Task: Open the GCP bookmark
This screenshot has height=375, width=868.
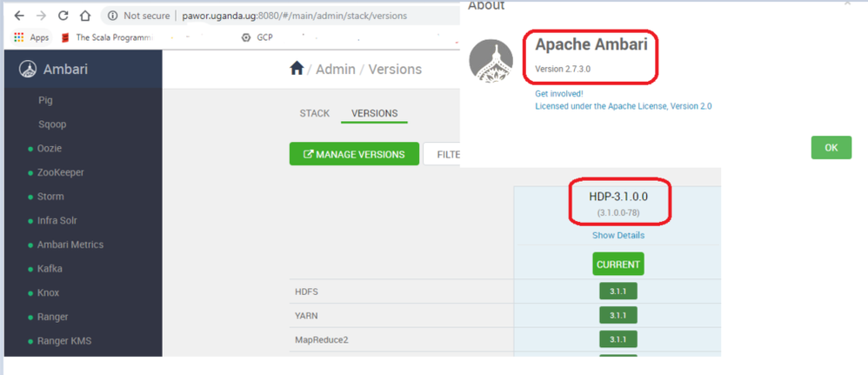Action: (x=257, y=37)
